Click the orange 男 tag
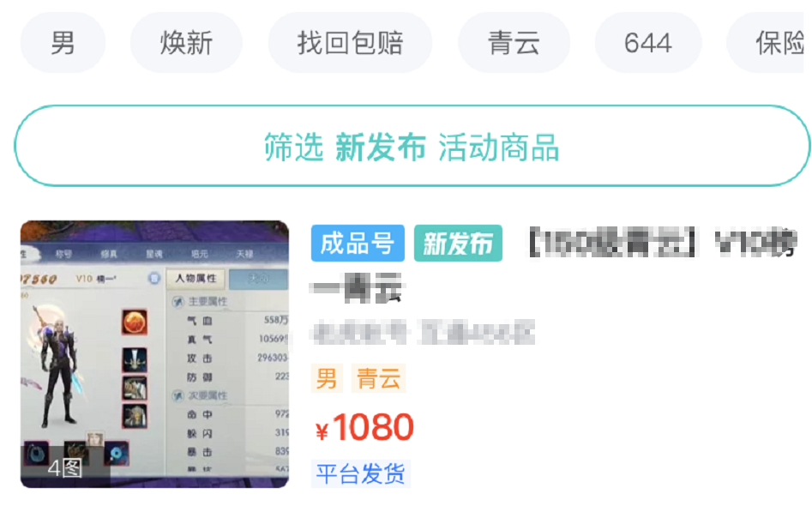812x506 pixels. (x=327, y=378)
